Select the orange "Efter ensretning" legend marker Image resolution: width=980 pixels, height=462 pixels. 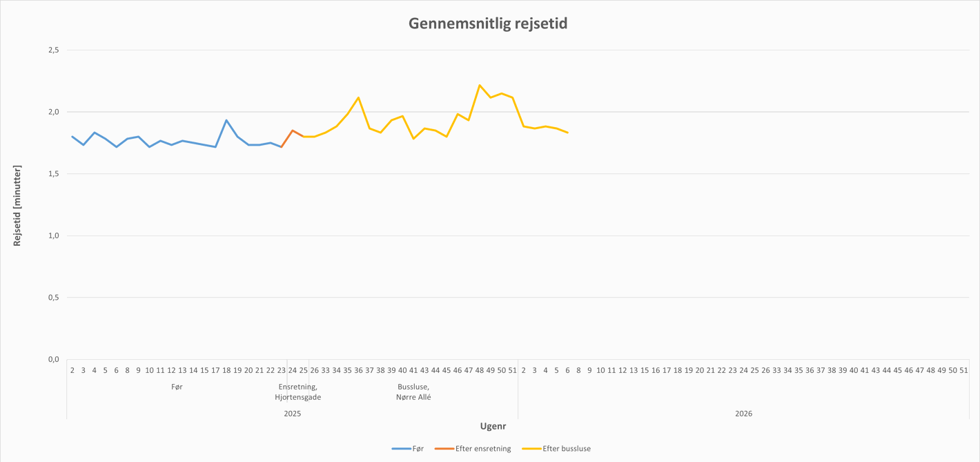[x=444, y=449]
